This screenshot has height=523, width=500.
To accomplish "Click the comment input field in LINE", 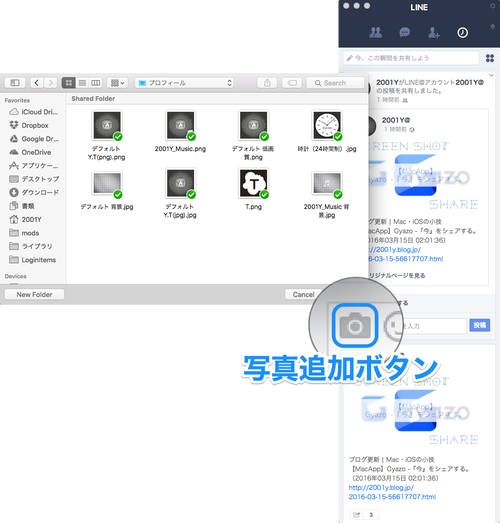I will point(435,326).
